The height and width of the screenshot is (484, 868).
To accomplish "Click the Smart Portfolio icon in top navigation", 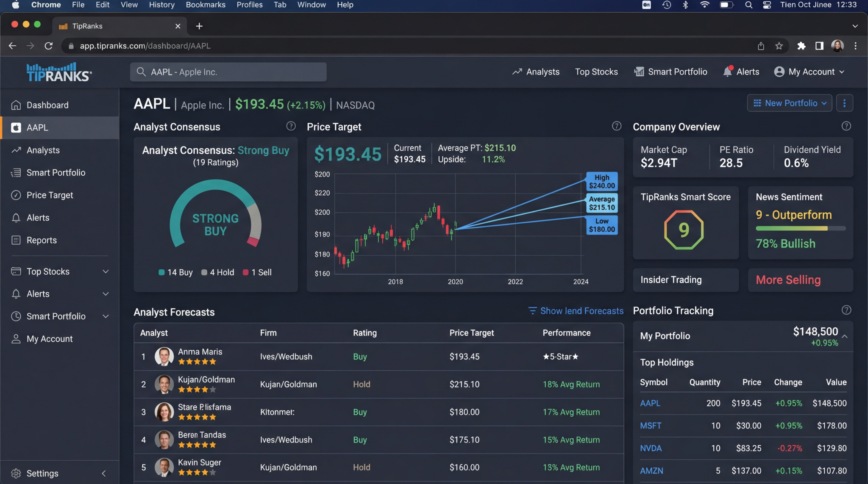I will point(639,72).
